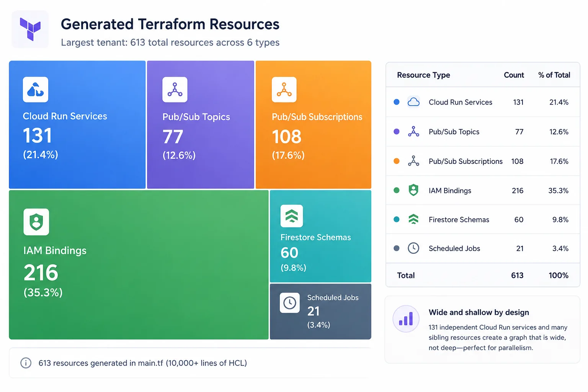Click the teal legend dot for Firestore Schemas
Viewport: 588px width, 392px height.
point(397,219)
